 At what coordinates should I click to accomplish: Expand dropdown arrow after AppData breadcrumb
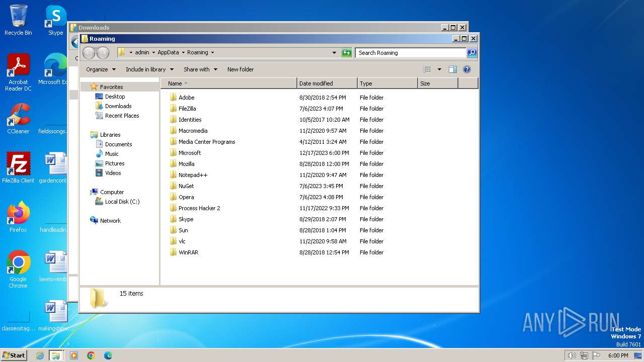point(183,52)
